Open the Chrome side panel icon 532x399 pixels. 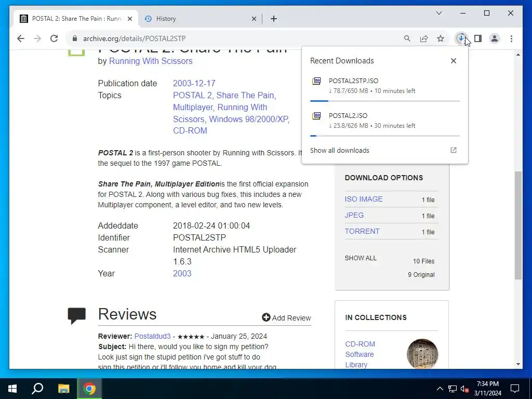pos(478,38)
